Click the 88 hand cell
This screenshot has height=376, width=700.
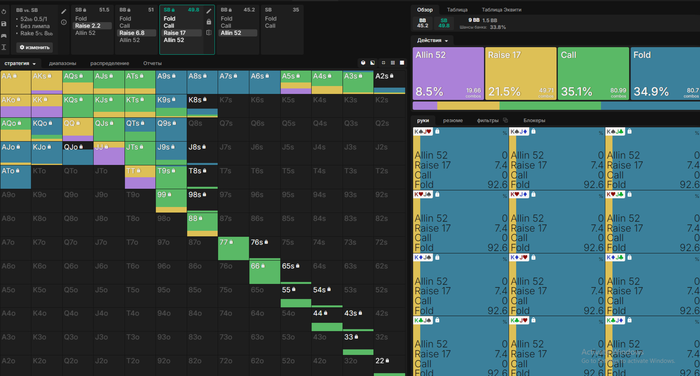pos(202,225)
